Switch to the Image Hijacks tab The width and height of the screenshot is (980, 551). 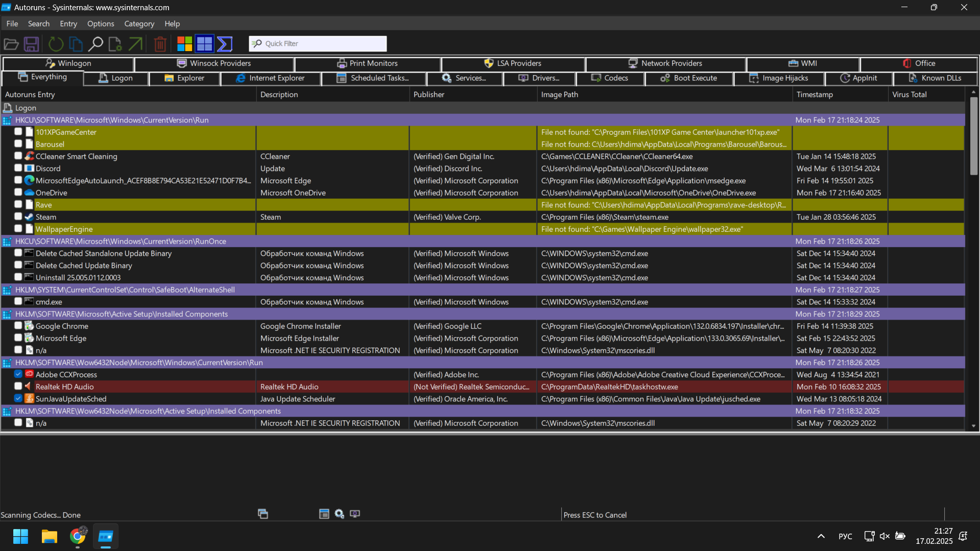point(779,78)
